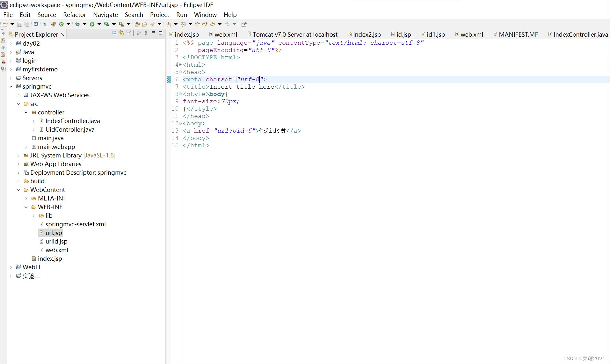Viewport: 610px width, 364px height.
Task: Click the Last Edit Location icon
Action: (198, 24)
